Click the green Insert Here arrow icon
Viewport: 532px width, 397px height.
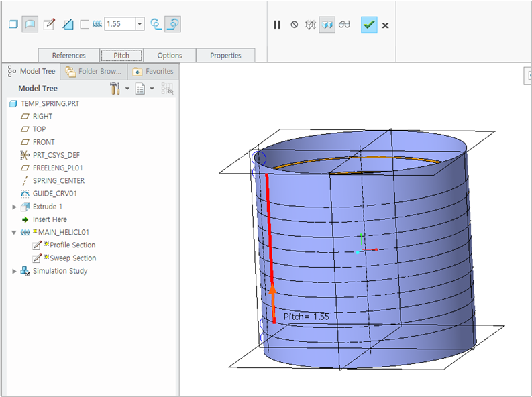[25, 220]
